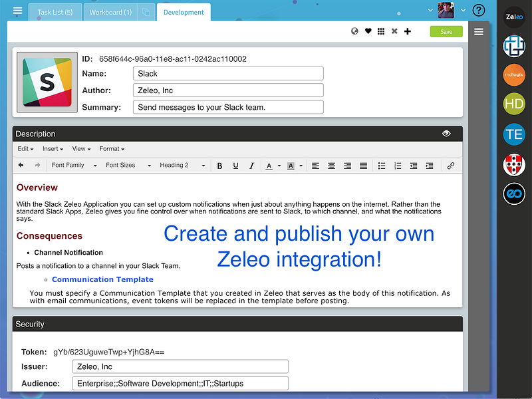This screenshot has width=532, height=399.
Task: Select the blue TE organization icon
Action: [x=514, y=134]
